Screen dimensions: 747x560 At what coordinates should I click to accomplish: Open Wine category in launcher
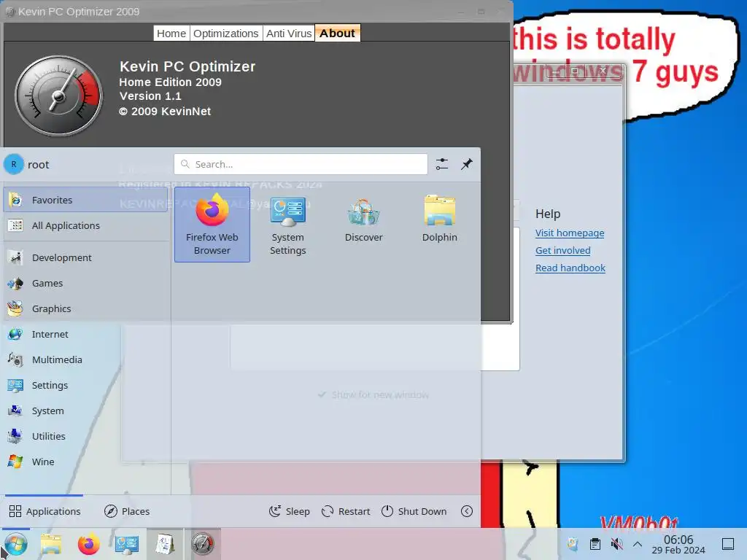[86, 462]
